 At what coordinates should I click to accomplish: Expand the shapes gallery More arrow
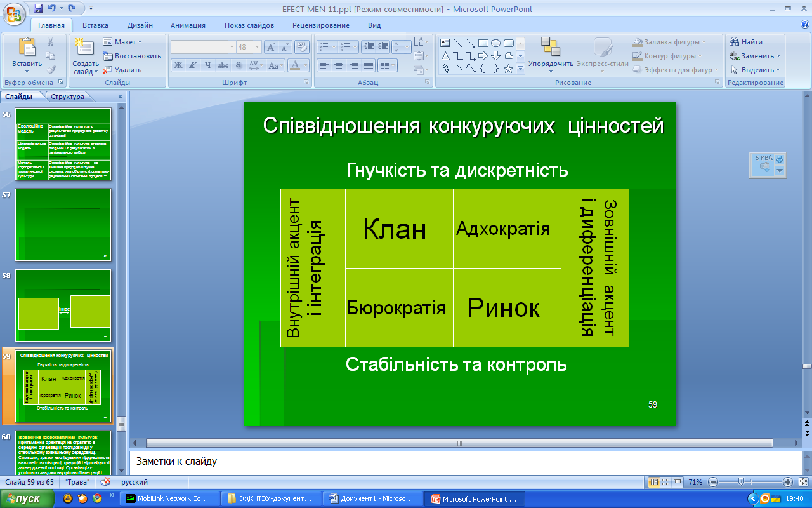click(521, 69)
